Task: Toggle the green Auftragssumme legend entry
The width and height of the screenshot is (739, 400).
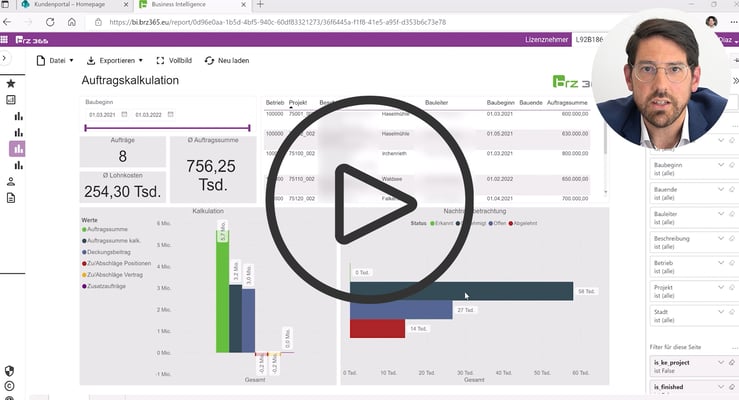Action: (x=113, y=230)
